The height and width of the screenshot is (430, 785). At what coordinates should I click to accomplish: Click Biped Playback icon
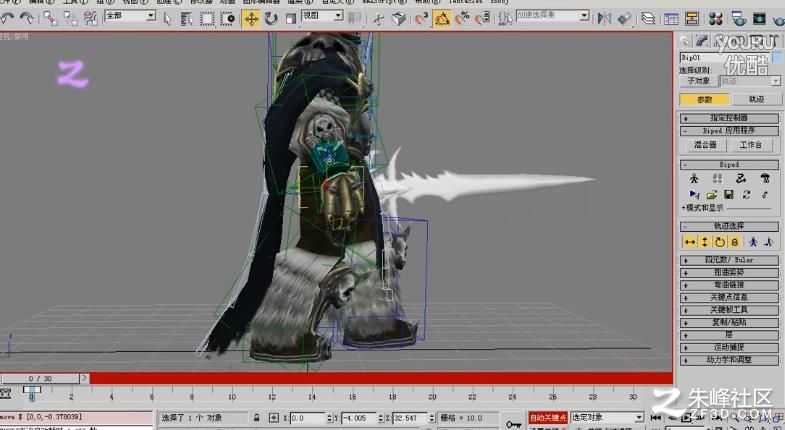click(694, 194)
